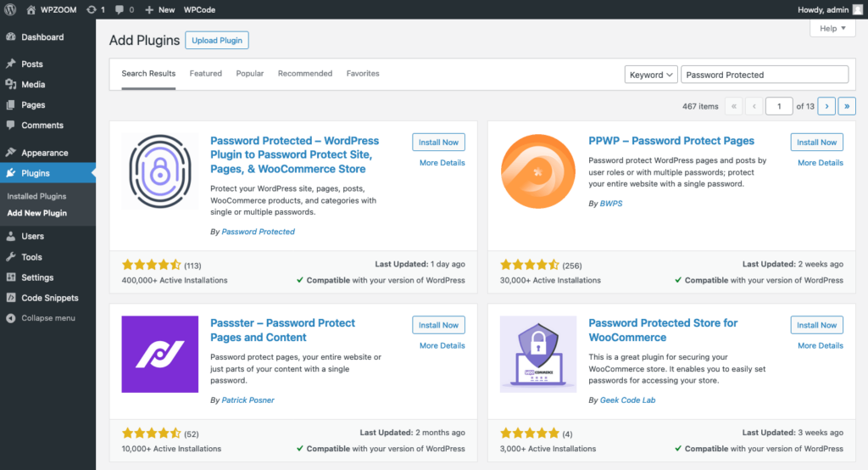The image size is (868, 470).
Task: Switch to the Search Results tab
Action: point(148,73)
